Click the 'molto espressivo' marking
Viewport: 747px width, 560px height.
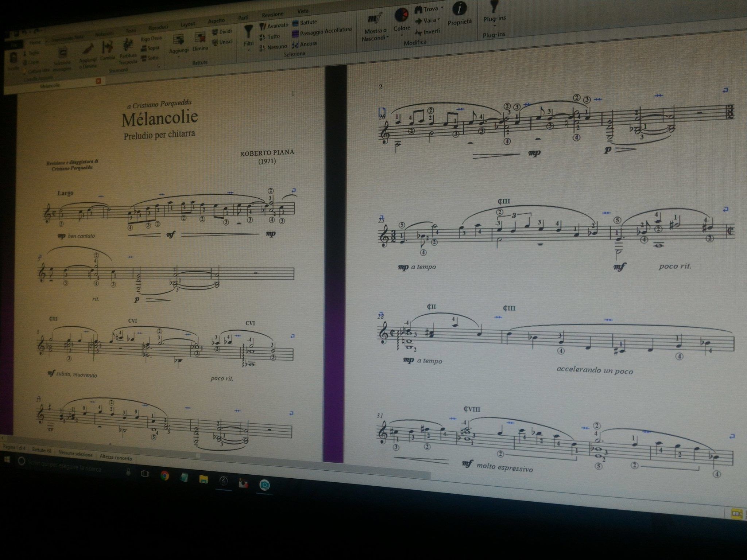(504, 467)
